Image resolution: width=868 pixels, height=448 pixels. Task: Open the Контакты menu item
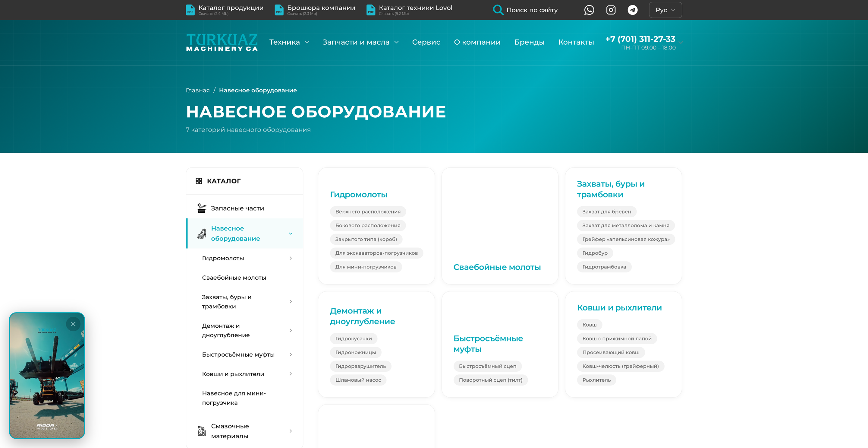coord(576,42)
